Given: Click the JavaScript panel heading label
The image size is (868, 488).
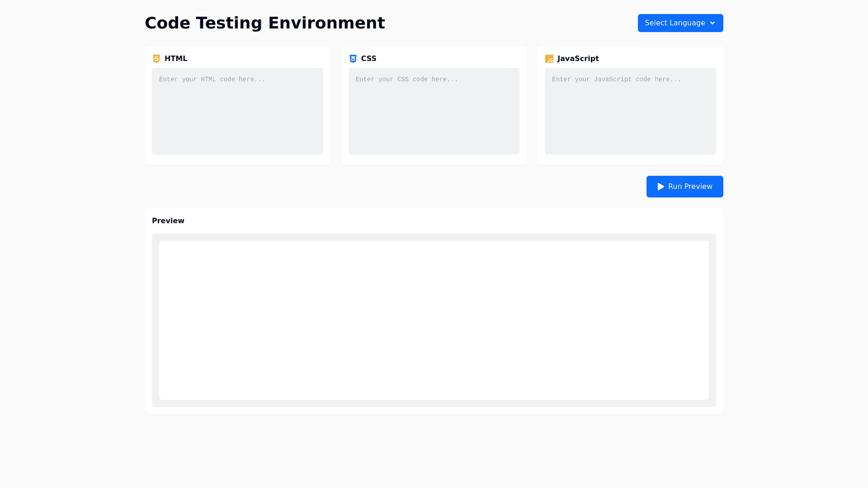Looking at the screenshot, I should 578,59.
